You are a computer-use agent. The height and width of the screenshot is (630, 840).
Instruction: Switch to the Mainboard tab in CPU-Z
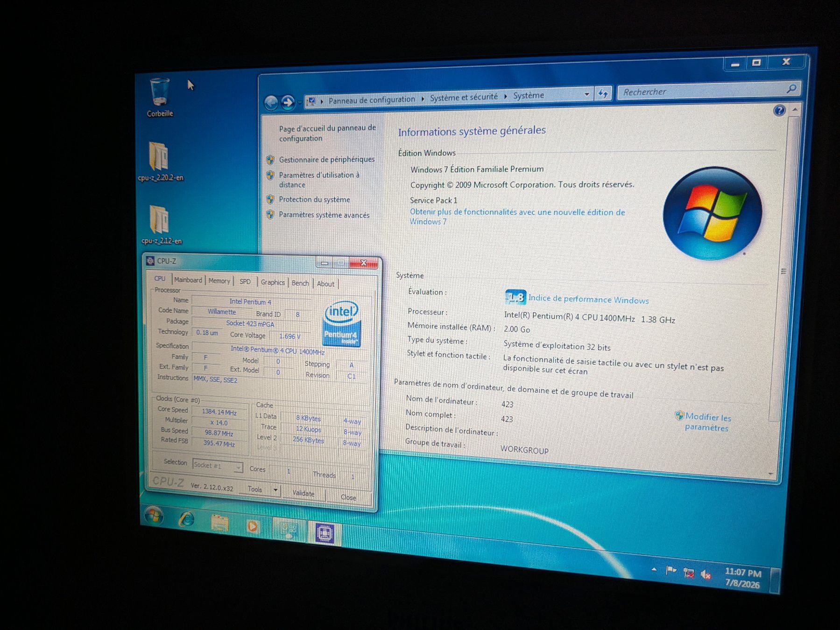click(x=188, y=280)
